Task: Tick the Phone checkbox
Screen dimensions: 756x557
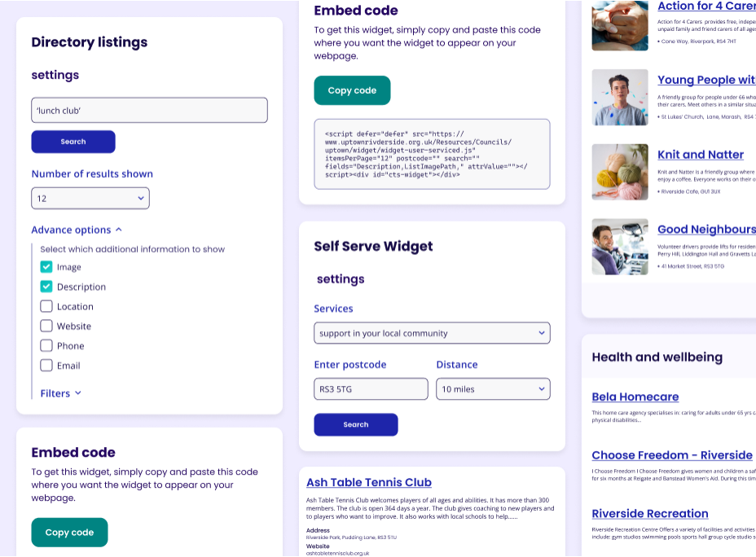Action: pyautogui.click(x=46, y=345)
